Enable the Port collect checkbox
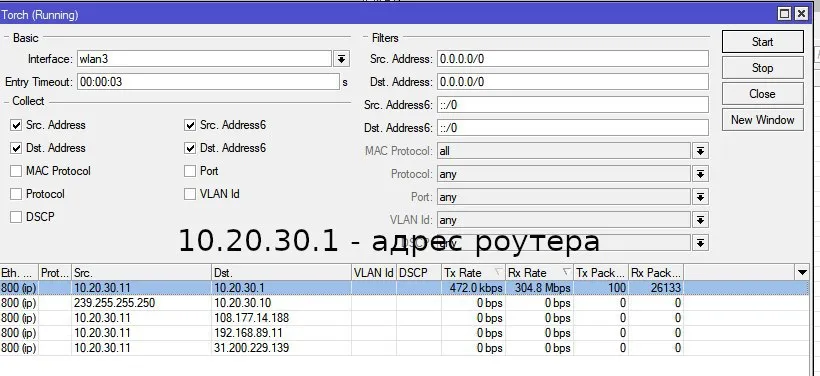Viewport: 820px width, 376px height. (x=190, y=171)
